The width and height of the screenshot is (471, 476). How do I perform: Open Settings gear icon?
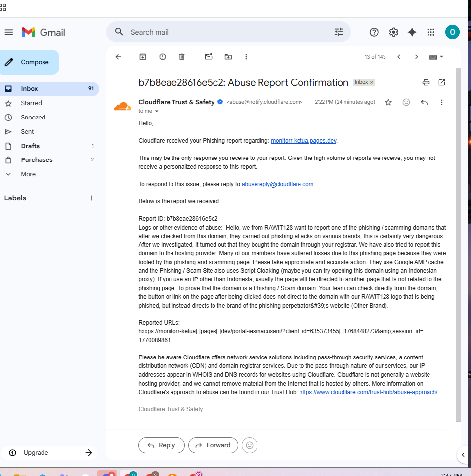[x=393, y=32]
